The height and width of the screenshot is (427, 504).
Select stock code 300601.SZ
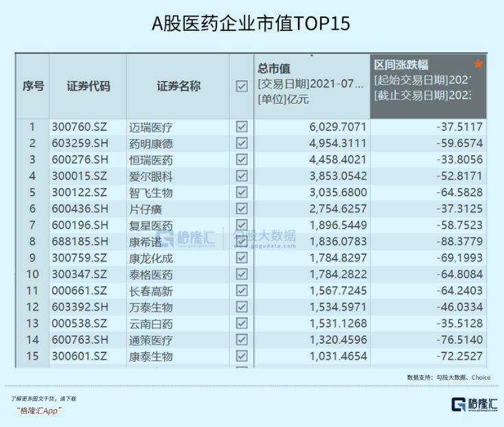tap(79, 356)
